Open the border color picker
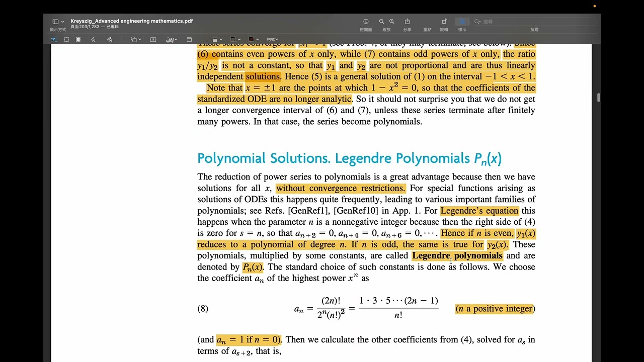Viewport: 644px width, 362px height. click(235, 39)
